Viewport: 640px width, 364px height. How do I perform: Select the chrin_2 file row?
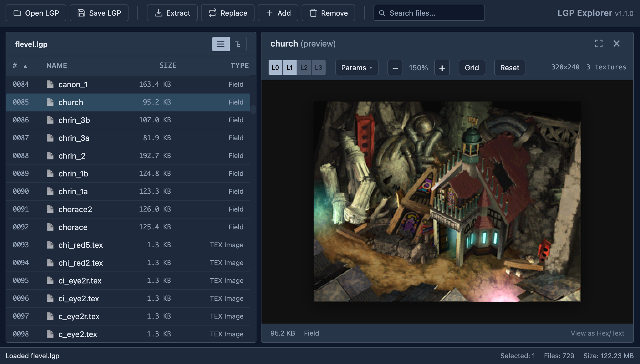[128, 156]
